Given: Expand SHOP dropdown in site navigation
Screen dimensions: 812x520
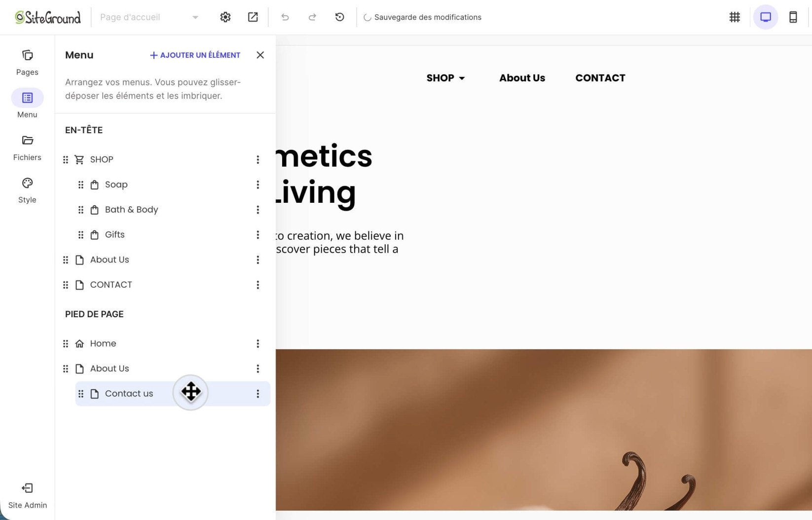Looking at the screenshot, I should (445, 78).
